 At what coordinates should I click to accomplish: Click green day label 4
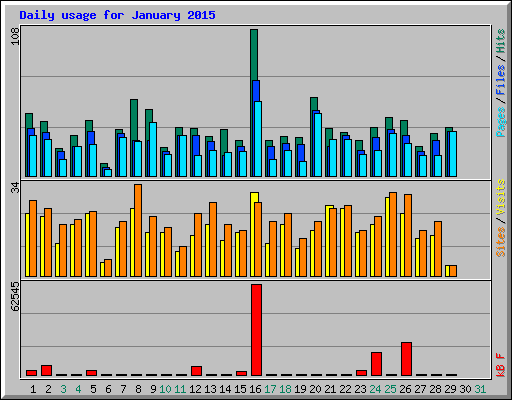78,389
